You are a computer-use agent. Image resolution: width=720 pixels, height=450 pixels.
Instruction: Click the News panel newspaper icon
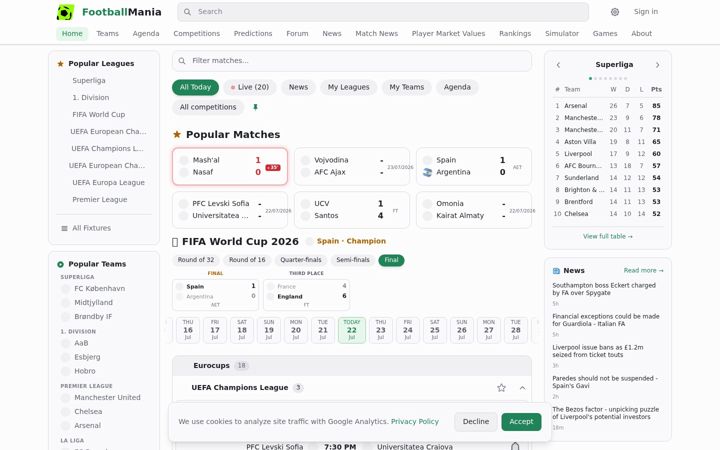[x=556, y=271]
